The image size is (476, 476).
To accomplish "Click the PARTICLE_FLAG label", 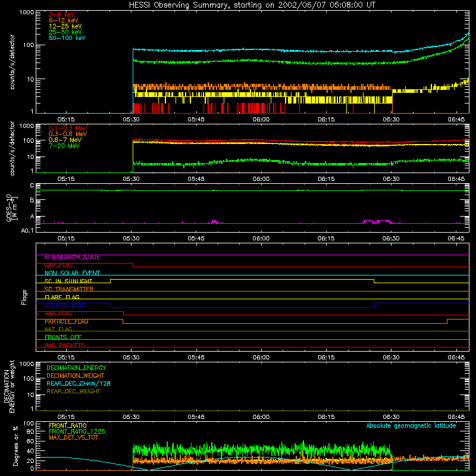I will tap(67, 321).
